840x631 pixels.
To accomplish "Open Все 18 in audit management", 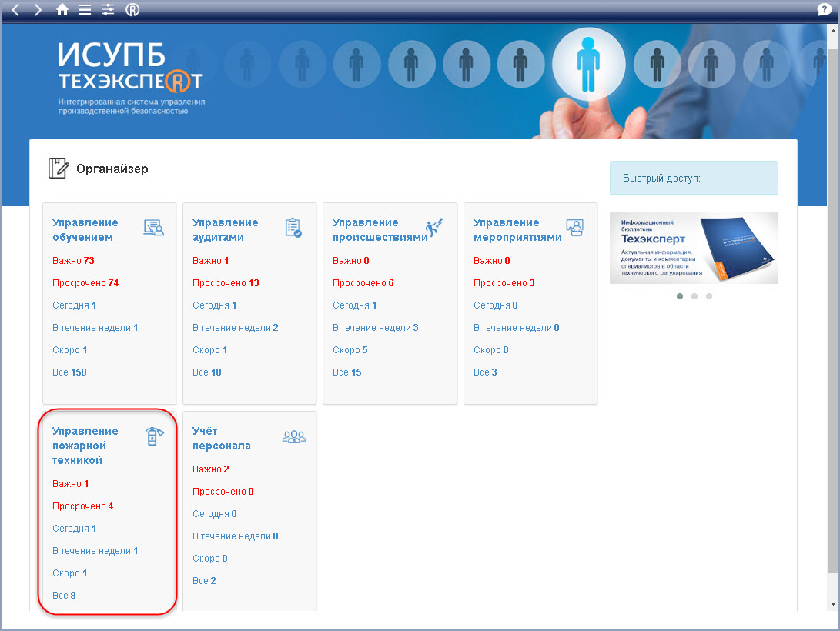I will click(x=206, y=372).
